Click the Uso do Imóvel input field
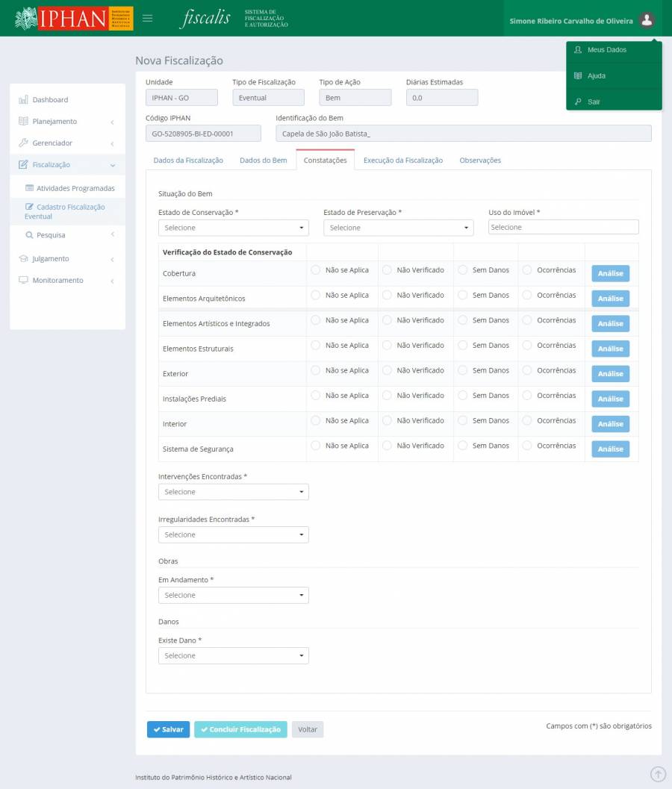The width and height of the screenshot is (672, 789). [x=563, y=227]
